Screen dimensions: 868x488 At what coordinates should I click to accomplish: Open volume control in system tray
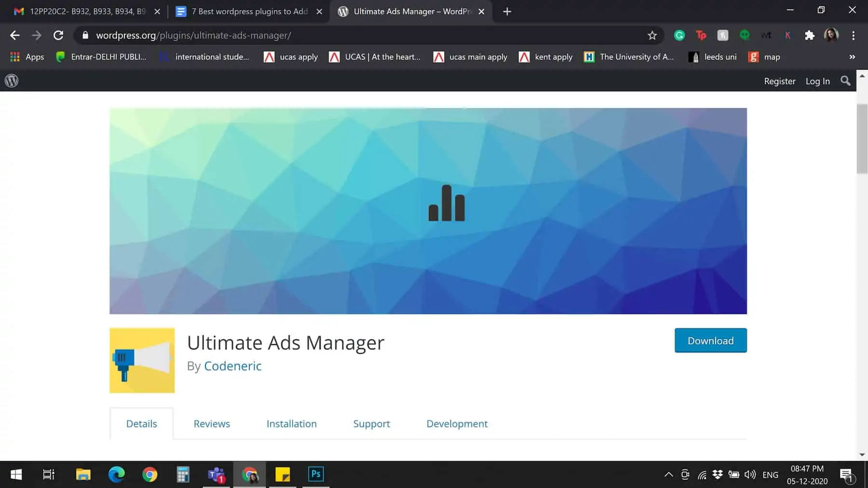[x=750, y=474]
